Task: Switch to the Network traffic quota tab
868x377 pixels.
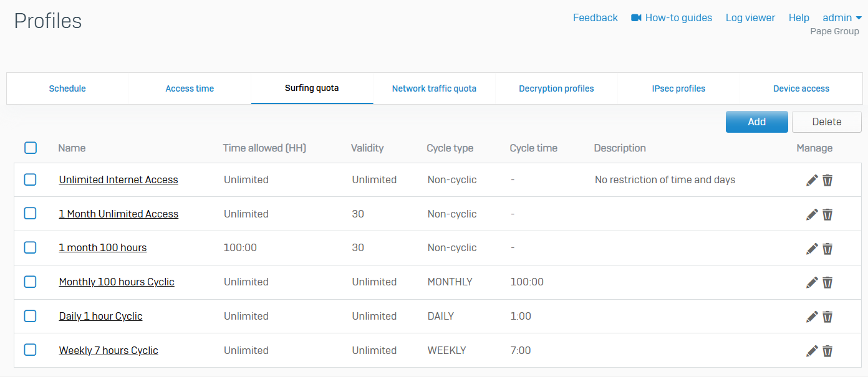Action: (x=434, y=88)
